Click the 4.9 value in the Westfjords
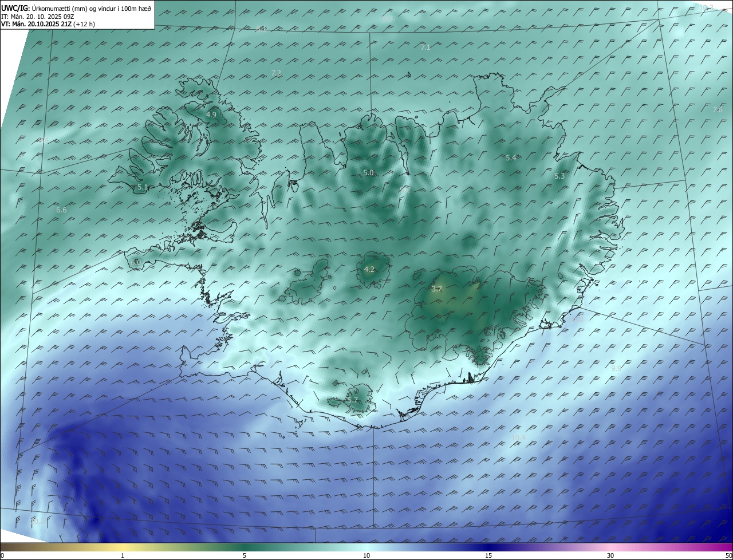Viewport: 733px width, 560px height. (211, 115)
